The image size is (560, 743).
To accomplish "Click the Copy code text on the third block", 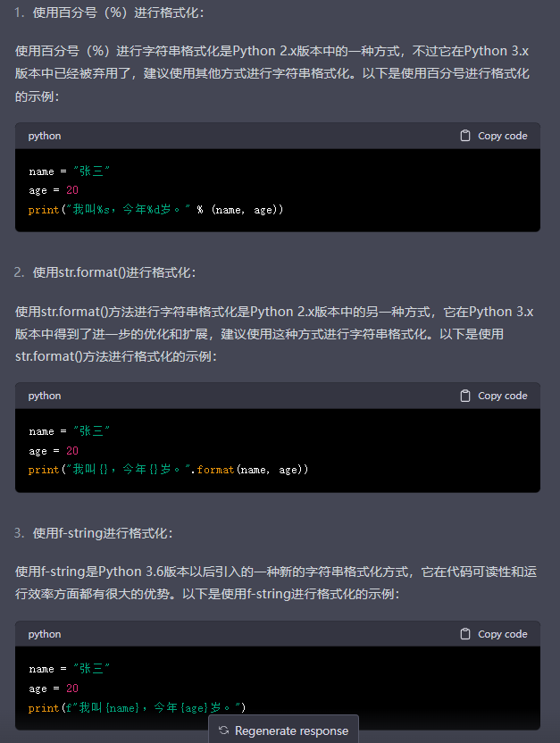I will [502, 633].
